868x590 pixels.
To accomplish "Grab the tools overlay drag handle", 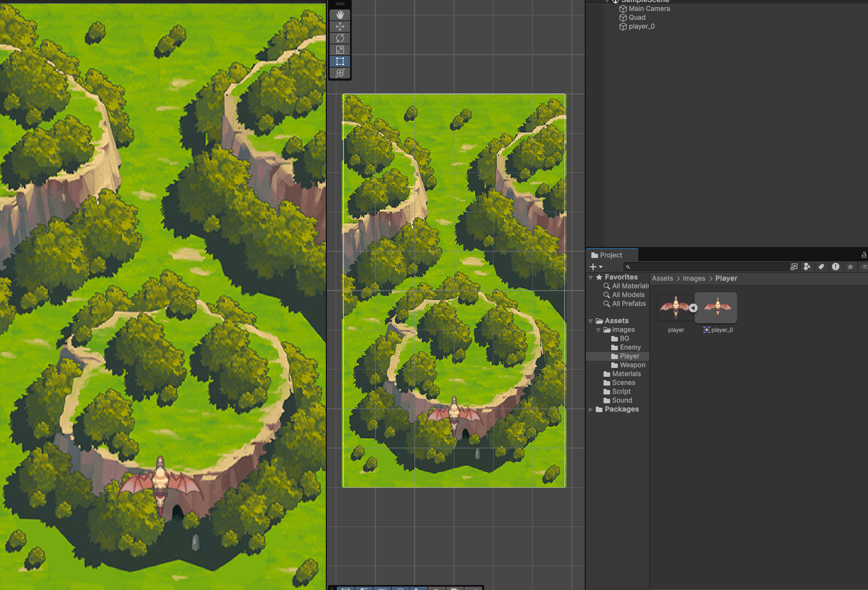I will 340,4.
